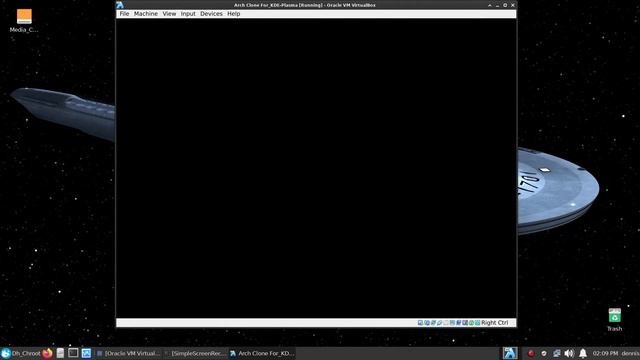Click inside the black VM display area
The width and height of the screenshot is (640, 360).
pos(316,168)
